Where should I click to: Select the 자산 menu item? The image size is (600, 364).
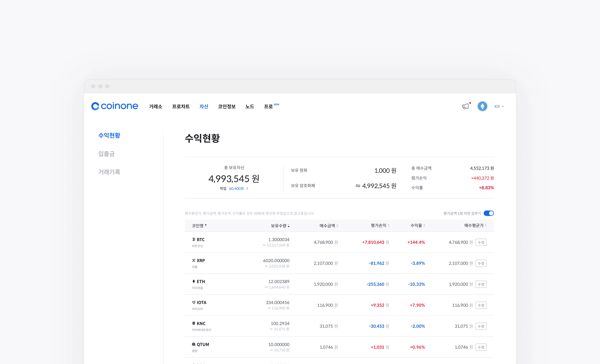pyautogui.click(x=204, y=106)
